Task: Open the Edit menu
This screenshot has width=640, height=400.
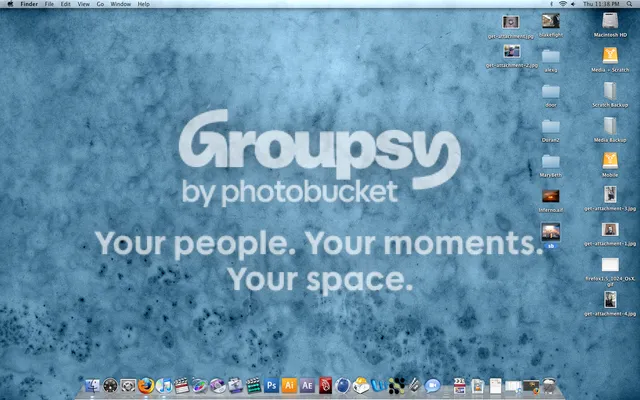Action: pyautogui.click(x=65, y=4)
